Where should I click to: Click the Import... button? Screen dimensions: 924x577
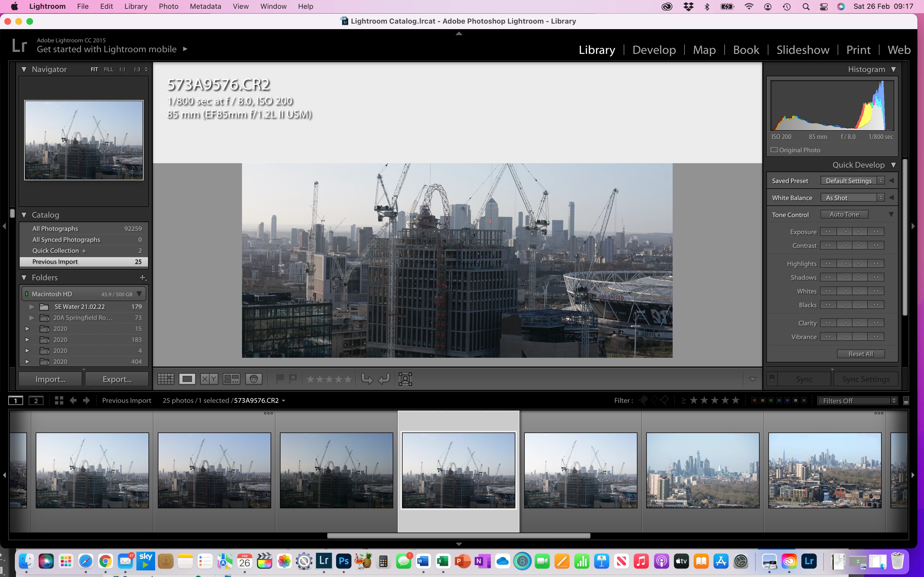click(50, 379)
